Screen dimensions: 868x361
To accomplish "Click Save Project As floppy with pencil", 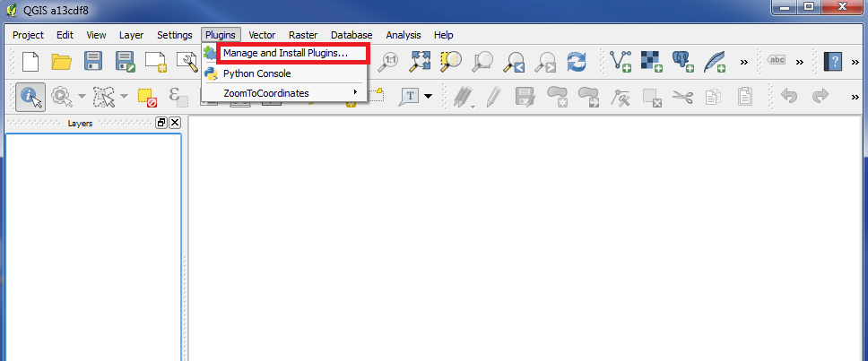I will point(126,61).
